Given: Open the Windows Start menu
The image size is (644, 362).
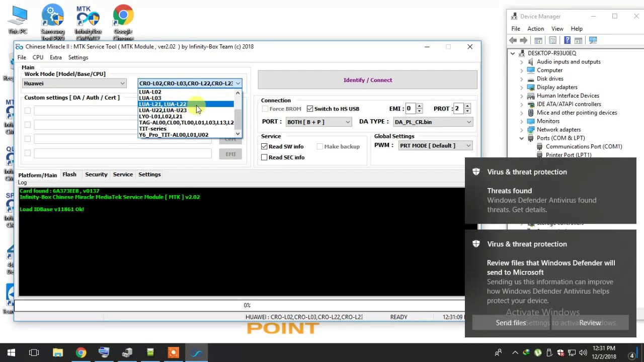Looking at the screenshot, I should tap(11, 352).
